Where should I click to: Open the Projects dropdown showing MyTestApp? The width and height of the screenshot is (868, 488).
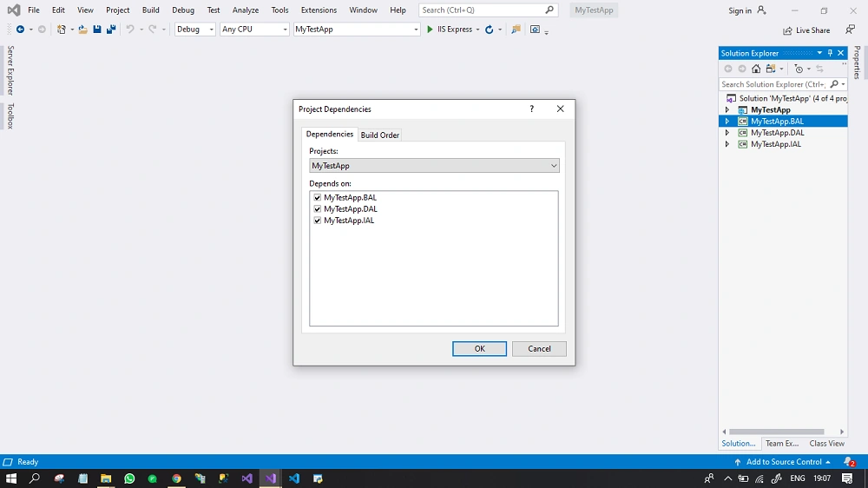(434, 166)
